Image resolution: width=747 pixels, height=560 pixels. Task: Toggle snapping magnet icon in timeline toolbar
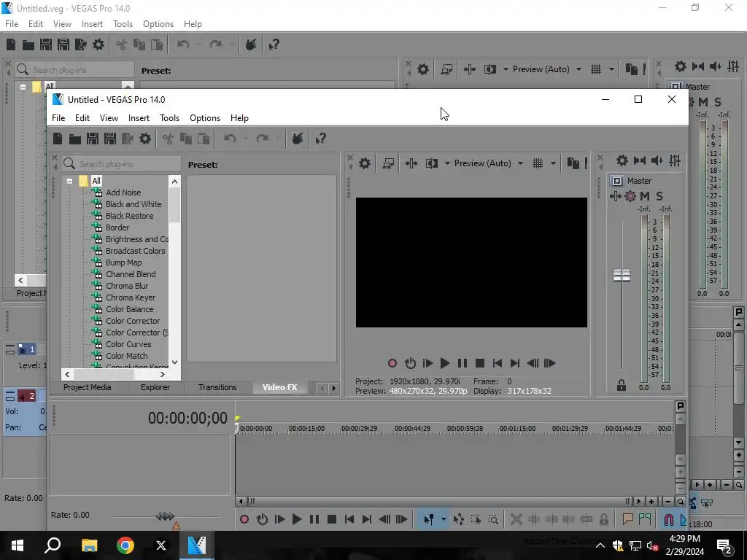(x=668, y=519)
